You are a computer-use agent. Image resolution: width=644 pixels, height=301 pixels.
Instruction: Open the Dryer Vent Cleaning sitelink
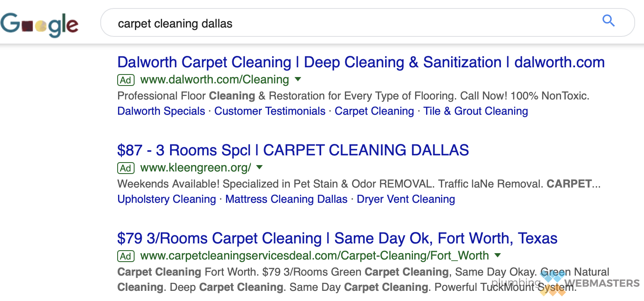[x=406, y=199]
